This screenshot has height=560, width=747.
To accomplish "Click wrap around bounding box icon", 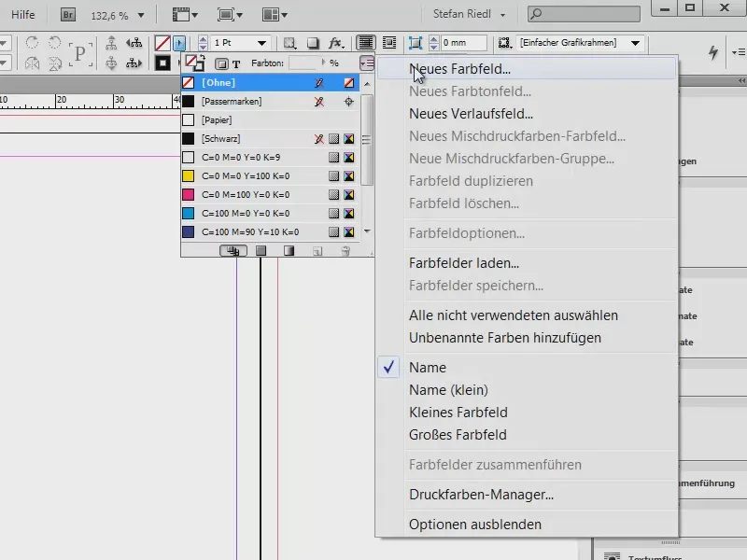I will [x=389, y=43].
